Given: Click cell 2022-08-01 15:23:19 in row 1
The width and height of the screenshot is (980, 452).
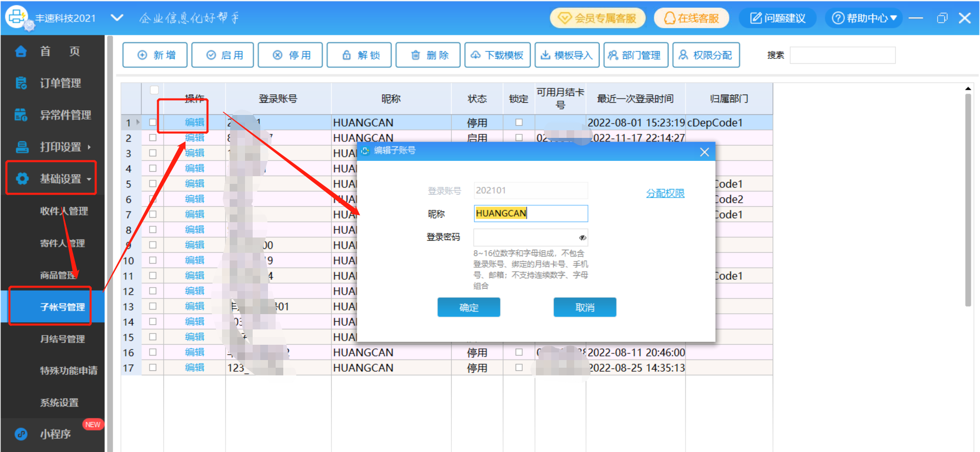Looking at the screenshot, I should tap(636, 123).
